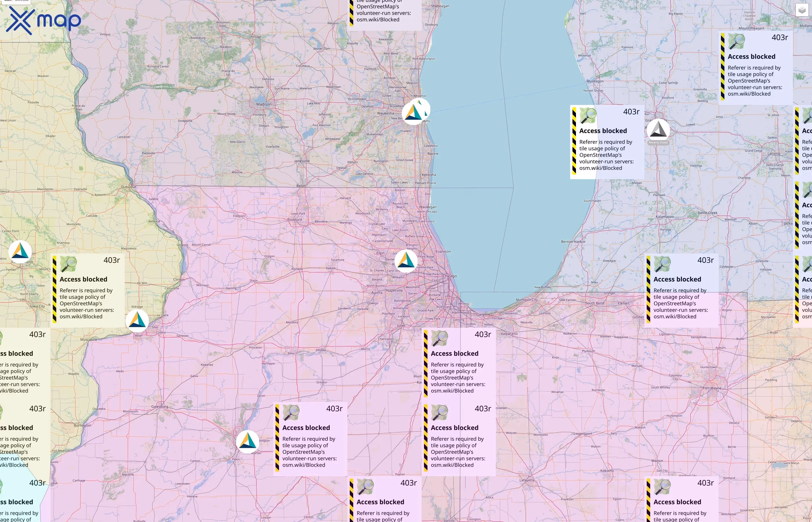The height and width of the screenshot is (522, 812).
Task: Select the Peoria area marker near Morton
Action: coord(247,442)
